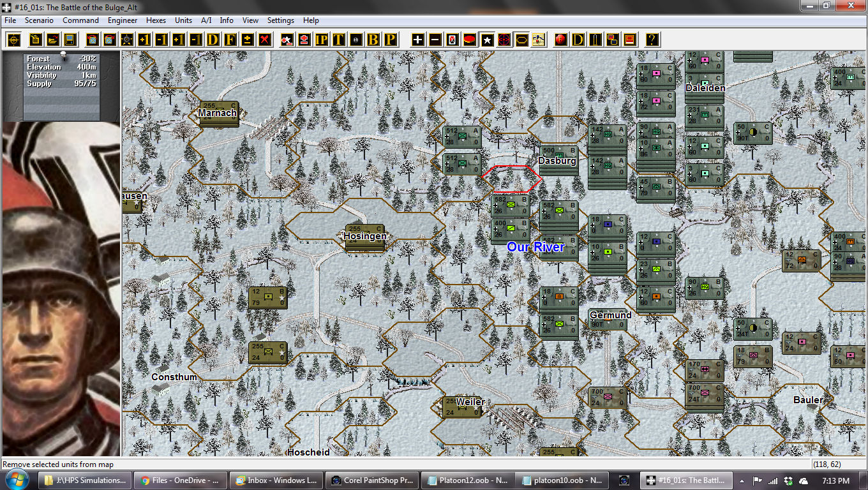This screenshot has height=490, width=868.
Task: Select the unit counter at Marnach
Action: (219, 114)
